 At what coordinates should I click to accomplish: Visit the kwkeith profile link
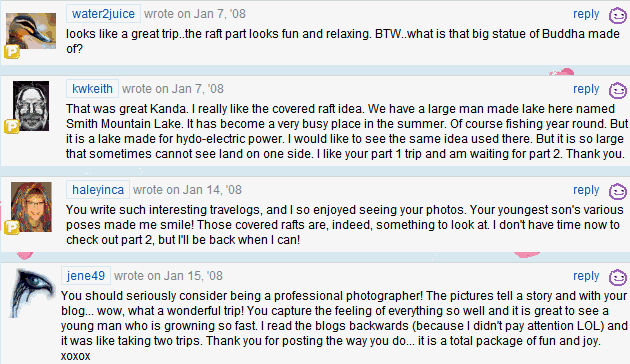[x=92, y=88]
